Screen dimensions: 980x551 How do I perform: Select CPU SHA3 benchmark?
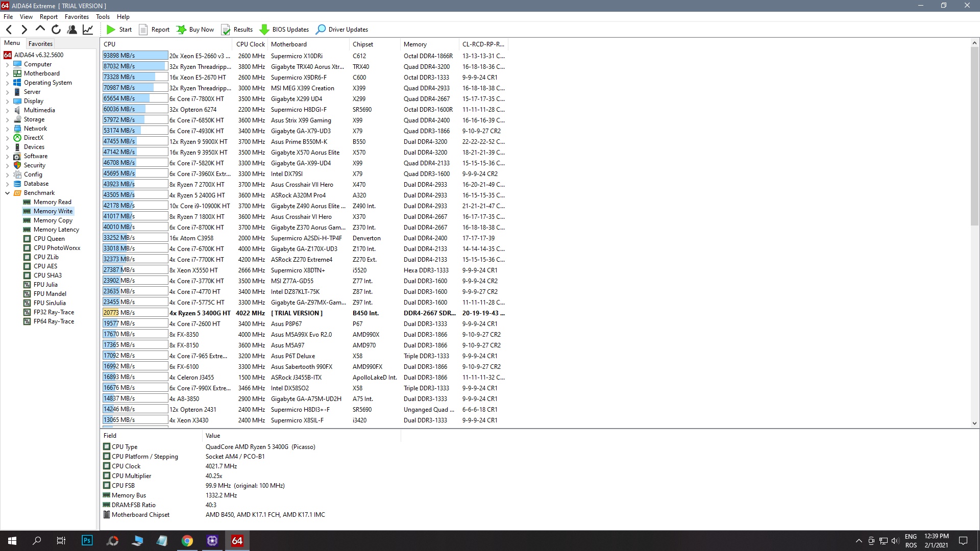[x=47, y=275]
